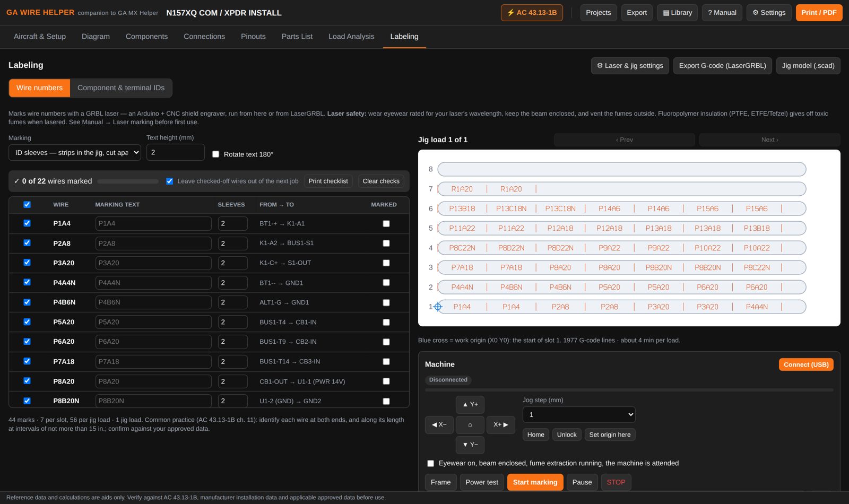Image resolution: width=849 pixels, height=504 pixels.
Task: Select Component & terminal IDs mode
Action: pos(121,88)
